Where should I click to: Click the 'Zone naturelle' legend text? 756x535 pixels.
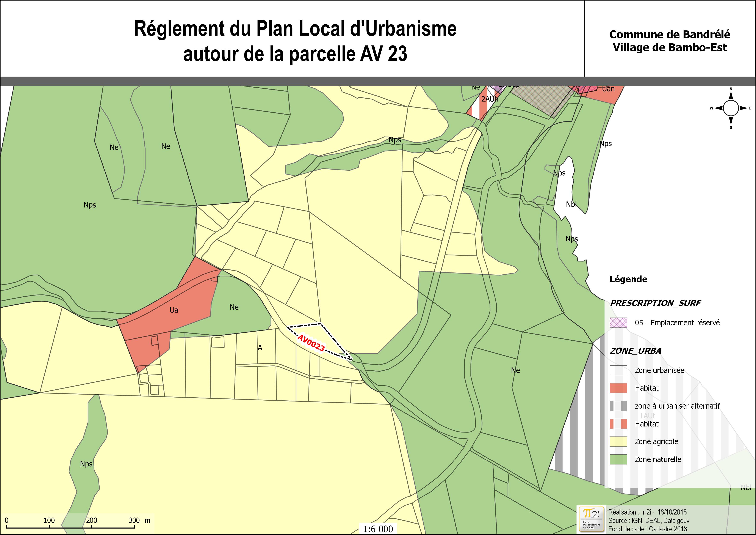658,459
